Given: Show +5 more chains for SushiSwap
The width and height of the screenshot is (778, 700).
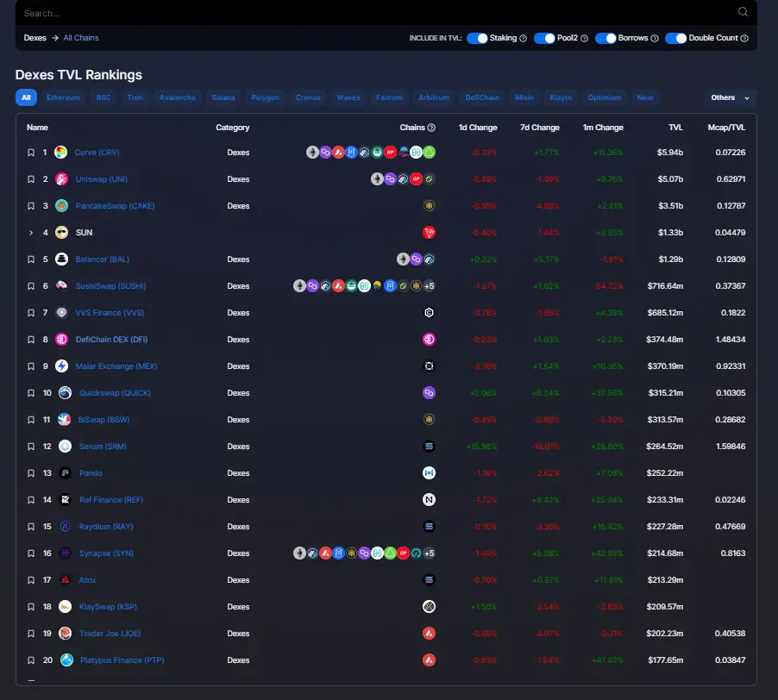Looking at the screenshot, I should click(x=430, y=286).
